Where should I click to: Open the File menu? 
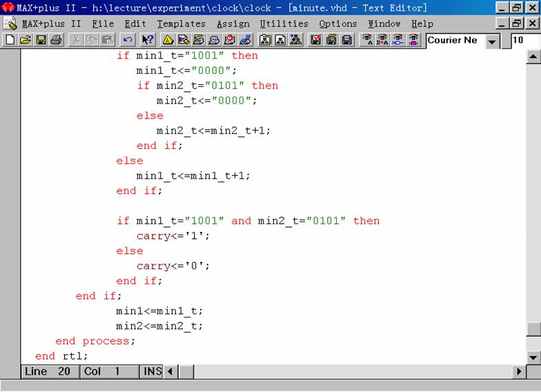point(103,23)
